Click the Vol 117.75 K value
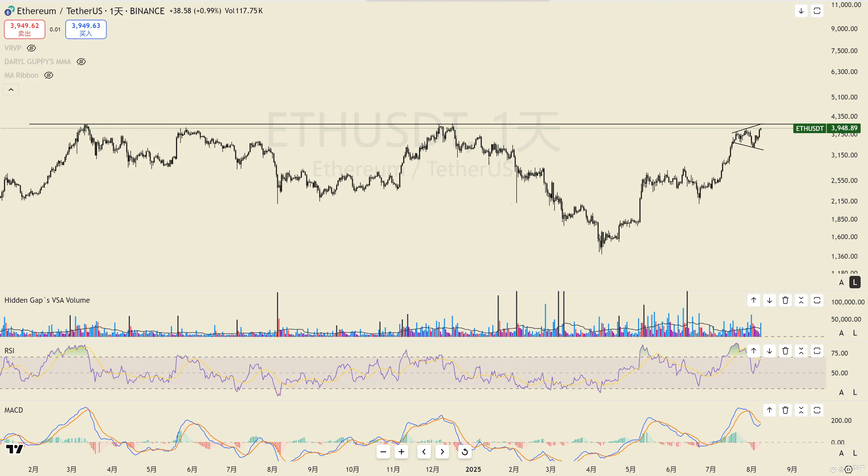The height and width of the screenshot is (476, 868). click(x=244, y=11)
